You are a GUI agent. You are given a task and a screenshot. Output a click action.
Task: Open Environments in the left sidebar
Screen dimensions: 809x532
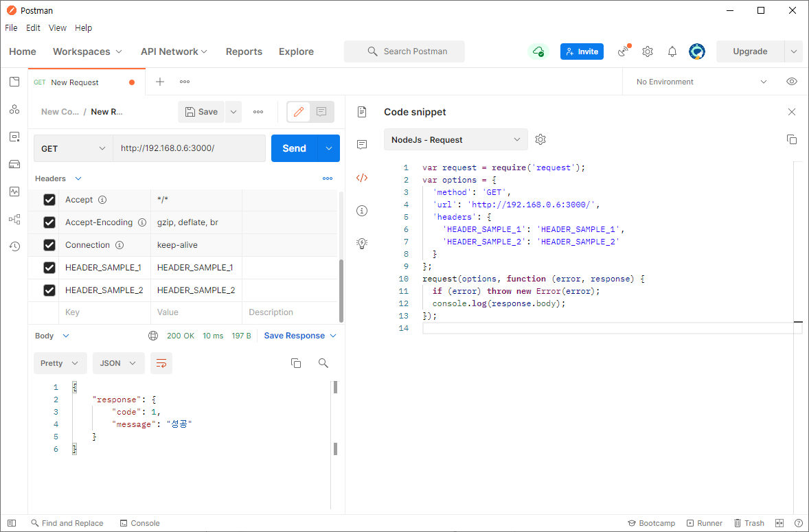[14, 137]
